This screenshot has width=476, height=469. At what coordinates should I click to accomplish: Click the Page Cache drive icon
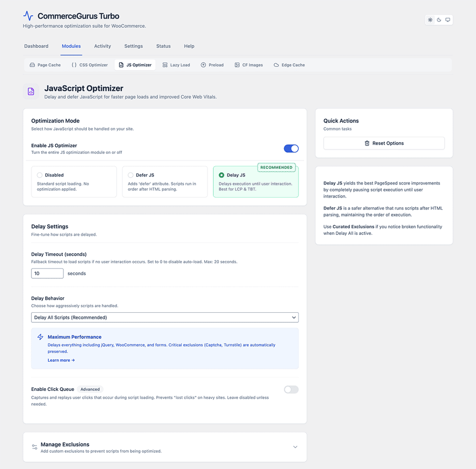(x=32, y=65)
